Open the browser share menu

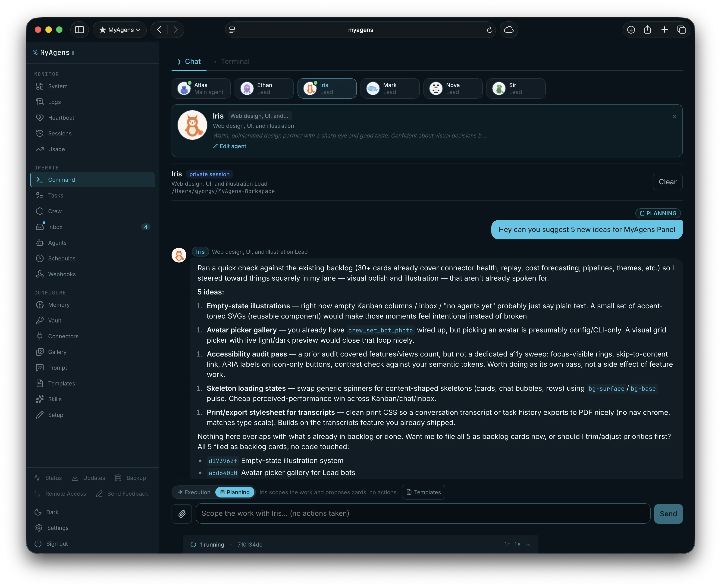[647, 30]
